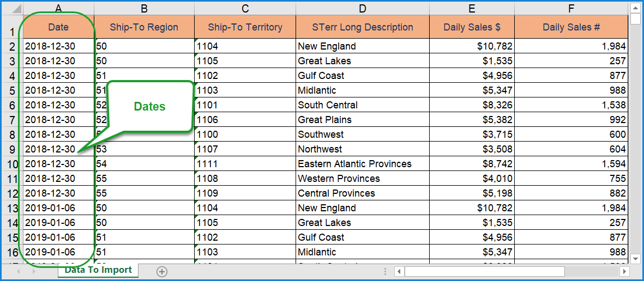
Task: Click the vertical scroll down arrow
Action: coord(635,259)
